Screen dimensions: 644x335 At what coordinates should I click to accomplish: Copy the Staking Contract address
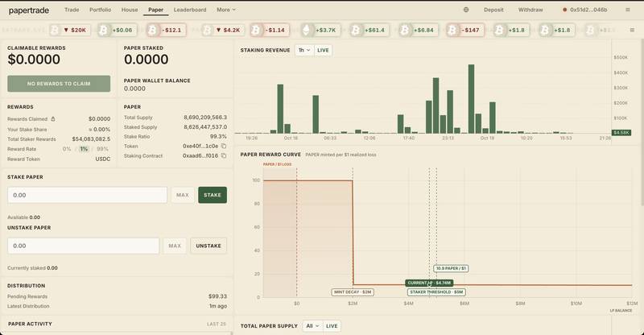click(224, 155)
